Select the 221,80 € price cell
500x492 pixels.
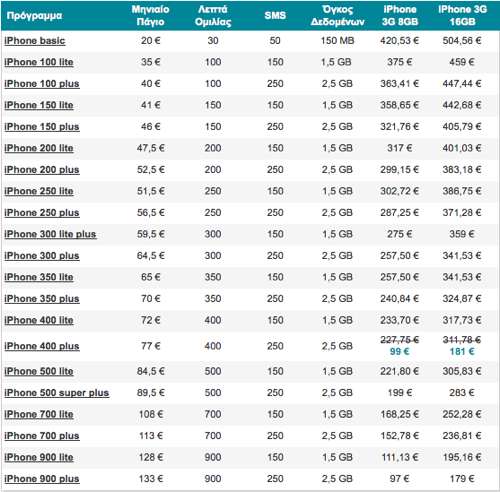click(400, 371)
